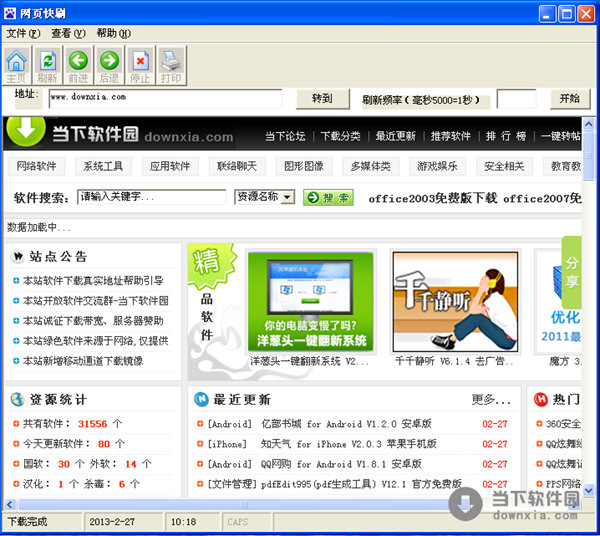
Task: Open the 多媒体类 category tab
Action: (x=371, y=166)
